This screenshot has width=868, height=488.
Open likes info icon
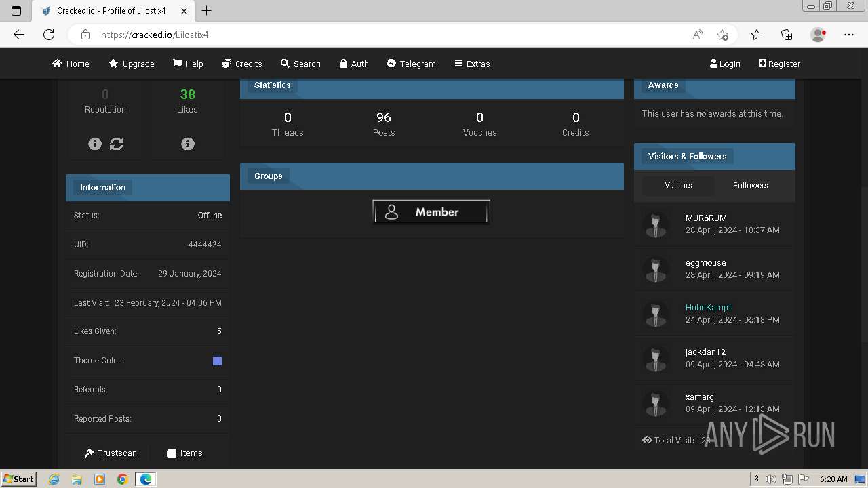188,144
